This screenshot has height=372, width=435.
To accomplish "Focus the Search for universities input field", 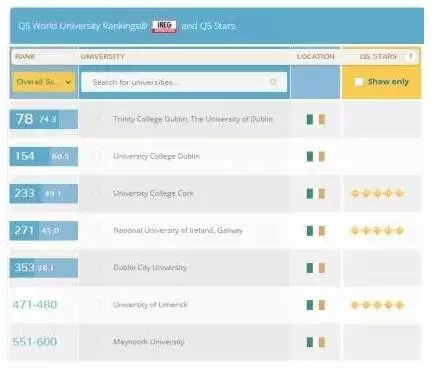I will click(184, 82).
